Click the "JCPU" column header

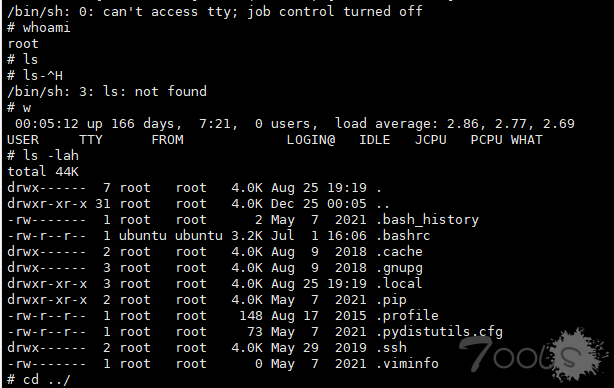431,140
